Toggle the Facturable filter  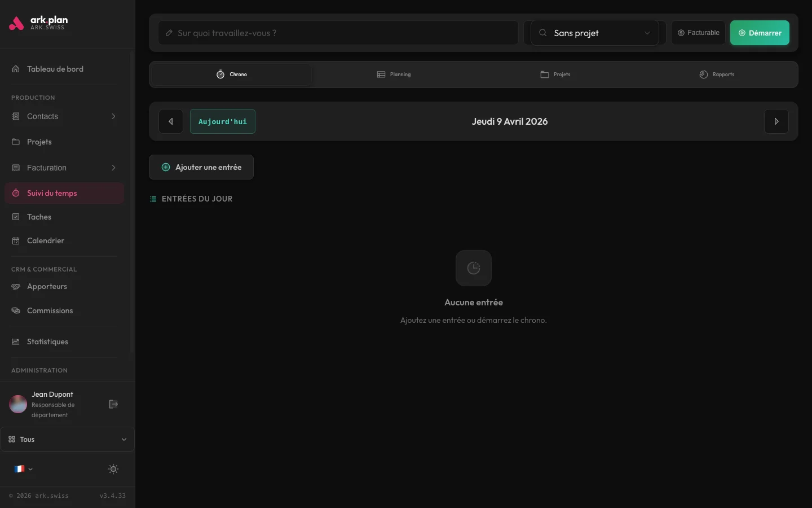pos(698,33)
